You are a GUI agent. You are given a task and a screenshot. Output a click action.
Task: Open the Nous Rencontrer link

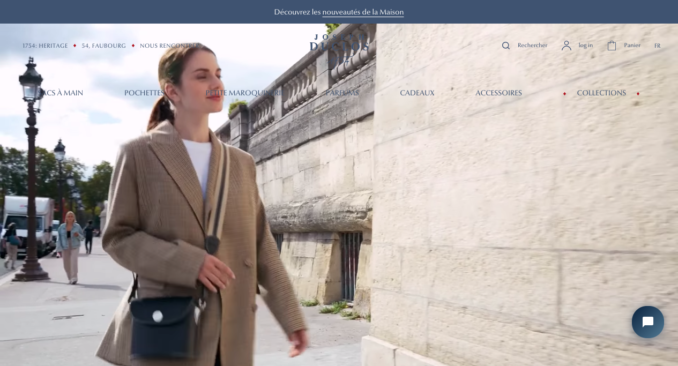click(170, 45)
